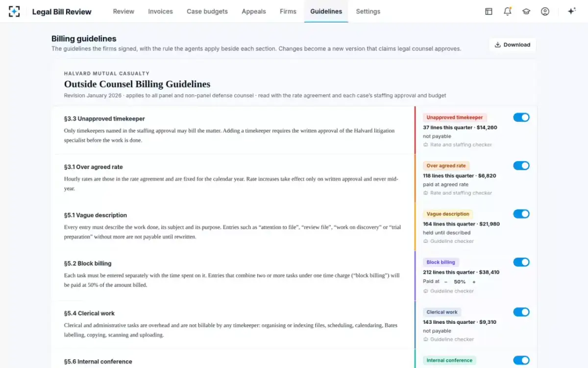Go to the Case budgets tab
The image size is (588, 368).
pyautogui.click(x=207, y=11)
